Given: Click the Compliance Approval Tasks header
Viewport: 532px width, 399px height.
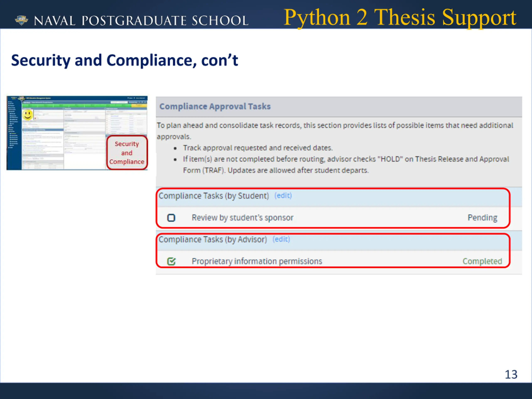Looking at the screenshot, I should [x=215, y=106].
